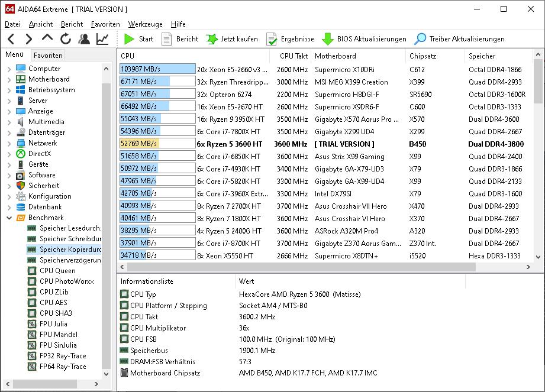Select the FPU Julia benchmark icon

click(x=32, y=324)
